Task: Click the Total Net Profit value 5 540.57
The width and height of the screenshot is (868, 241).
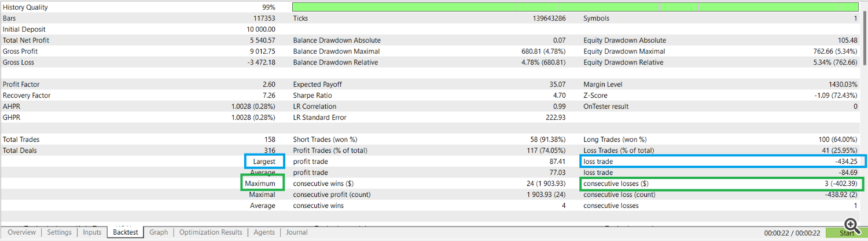Action: [263, 41]
